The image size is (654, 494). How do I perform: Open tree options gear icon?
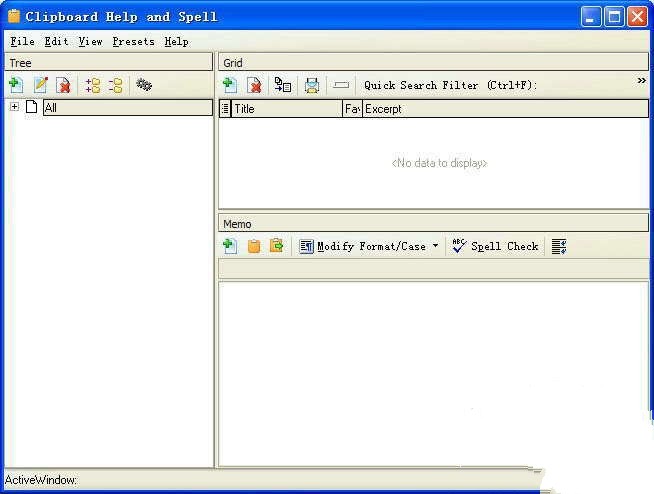pyautogui.click(x=144, y=85)
